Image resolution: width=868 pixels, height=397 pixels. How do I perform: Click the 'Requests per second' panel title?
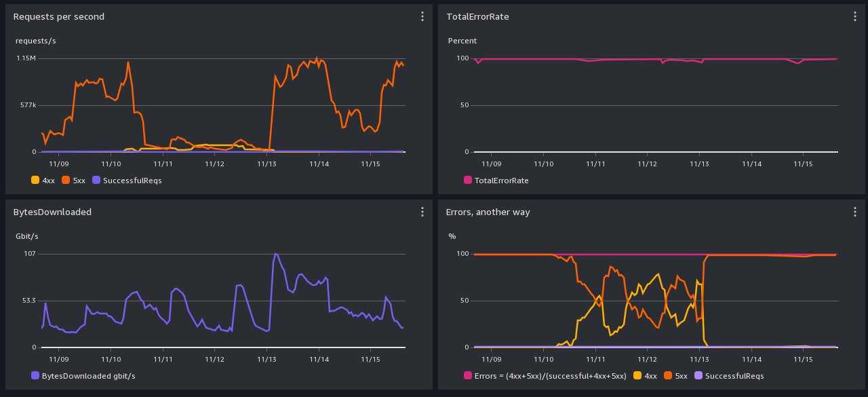click(x=59, y=16)
